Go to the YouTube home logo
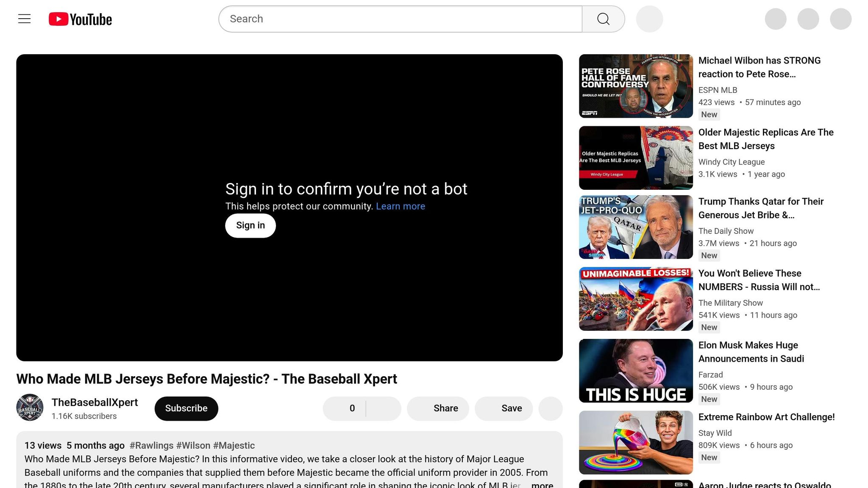Viewport: 868px width, 488px height. (80, 19)
